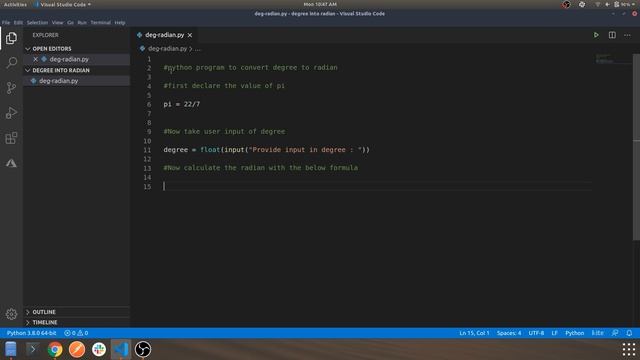Viewport: 640px width, 360px height.
Task: Open OBS Studio from the dock
Action: pyautogui.click(x=143, y=349)
